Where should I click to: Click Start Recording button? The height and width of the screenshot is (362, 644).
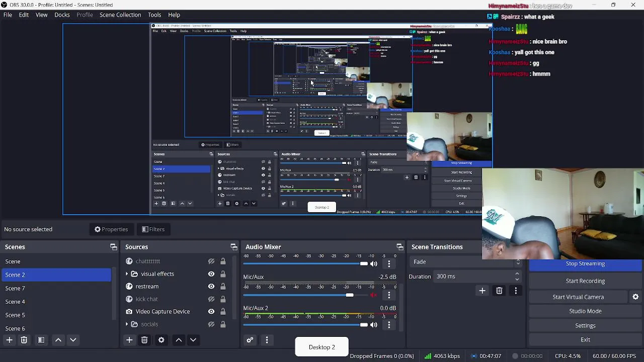click(x=585, y=281)
